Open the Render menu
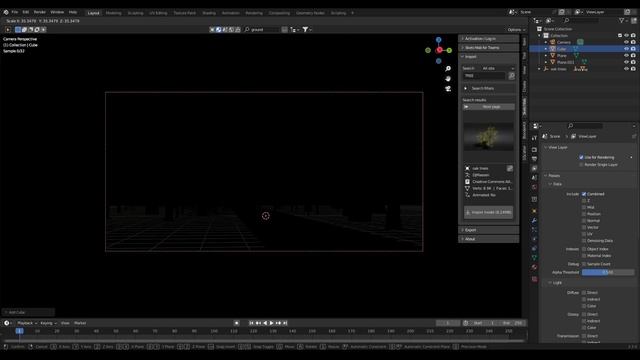 pyautogui.click(x=40, y=12)
